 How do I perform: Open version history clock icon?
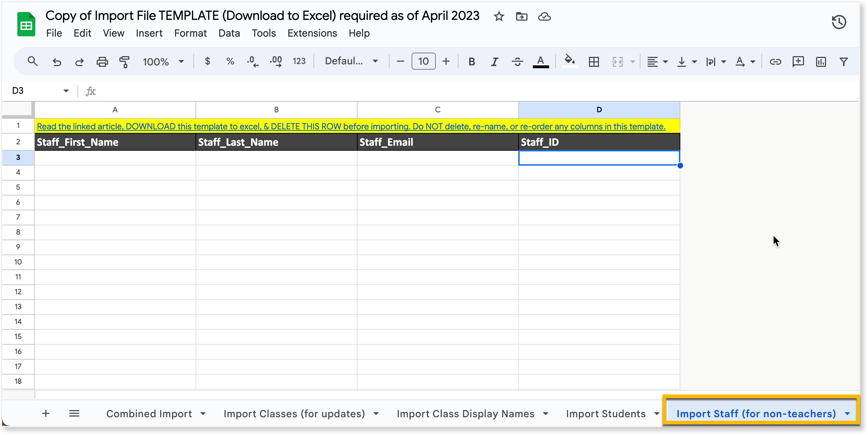click(839, 22)
